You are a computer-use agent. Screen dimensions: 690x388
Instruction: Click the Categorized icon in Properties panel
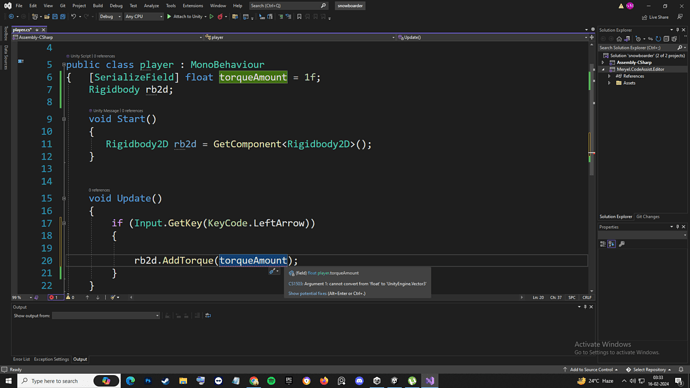pos(603,244)
